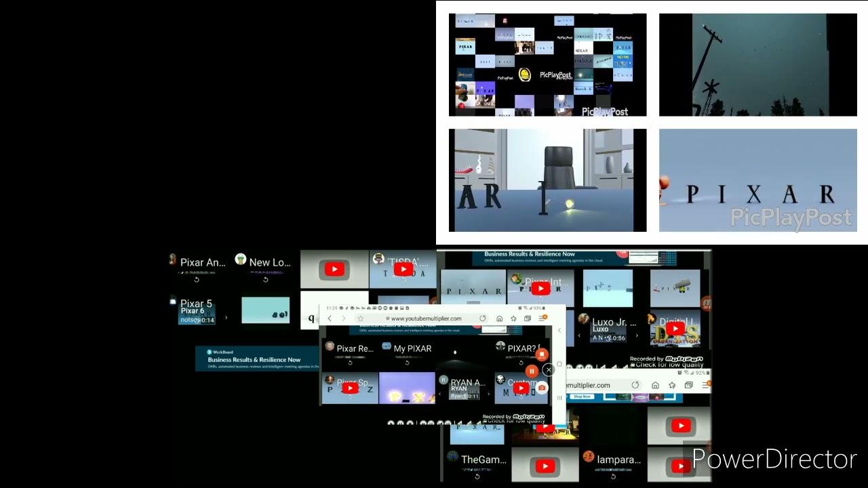The image size is (868, 488).
Task: Open the 'Pixar Re...' video title
Action: coord(355,348)
